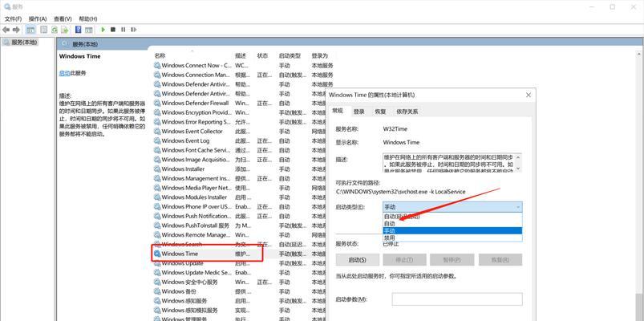The image size is (644, 321).
Task: Select the Windows Font Cache Service row
Action: pos(239,150)
